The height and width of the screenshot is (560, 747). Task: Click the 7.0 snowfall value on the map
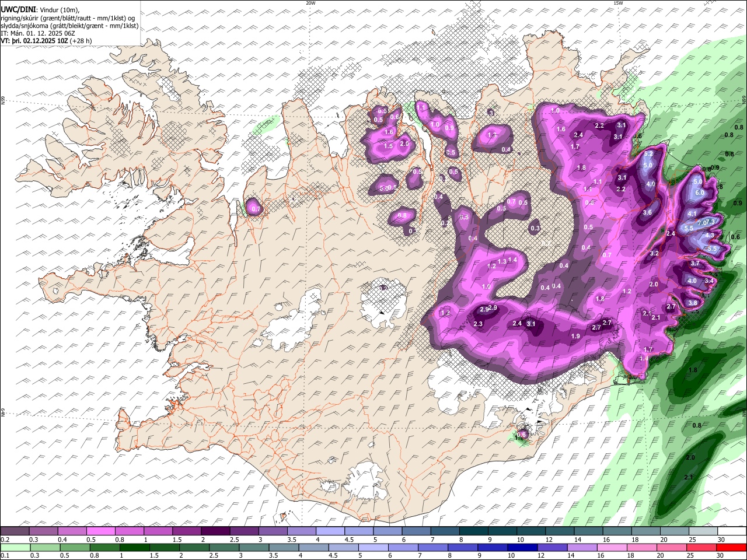[x=701, y=223]
